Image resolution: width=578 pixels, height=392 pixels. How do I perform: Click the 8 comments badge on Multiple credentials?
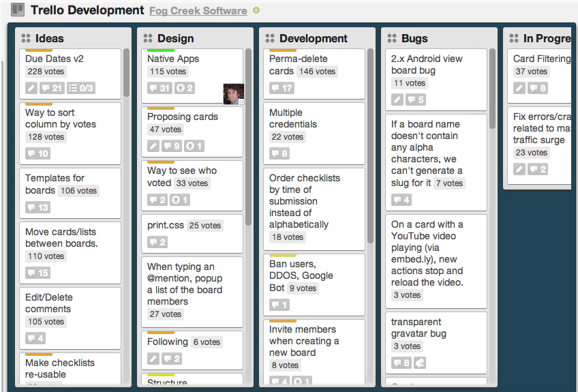click(x=279, y=153)
